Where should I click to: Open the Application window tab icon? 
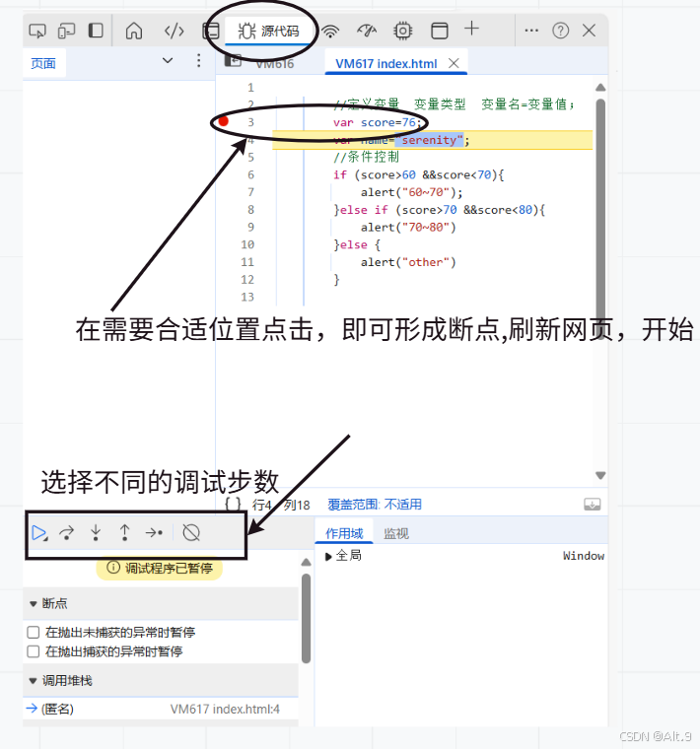coord(439,32)
